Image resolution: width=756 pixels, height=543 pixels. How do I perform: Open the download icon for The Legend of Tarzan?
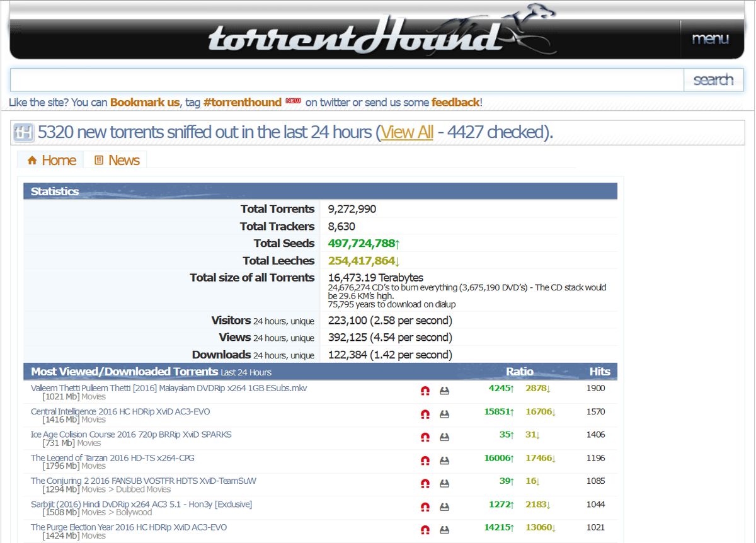coord(444,460)
